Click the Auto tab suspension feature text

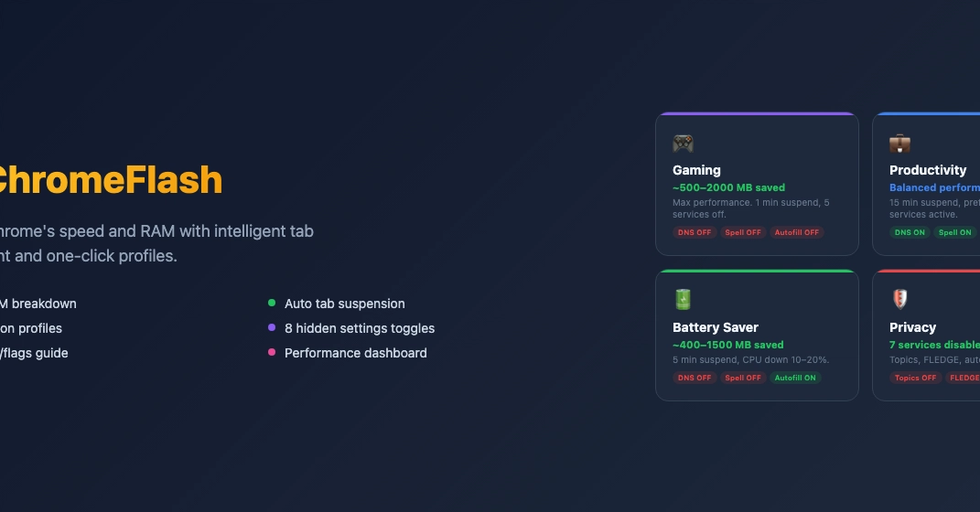point(344,304)
